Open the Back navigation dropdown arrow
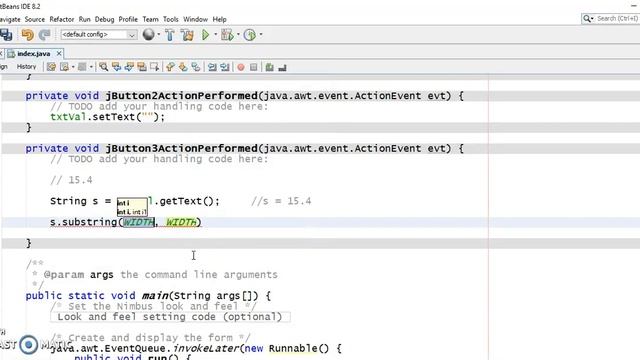The height and width of the screenshot is (360, 640). (x=73, y=67)
